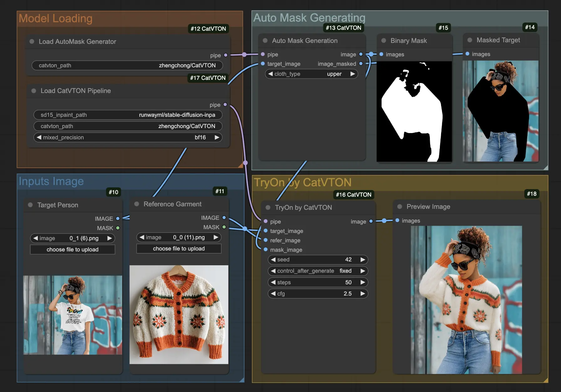Click previous arrow on Target Person image selector
Image resolution: width=561 pixels, height=392 pixels.
pyautogui.click(x=35, y=238)
